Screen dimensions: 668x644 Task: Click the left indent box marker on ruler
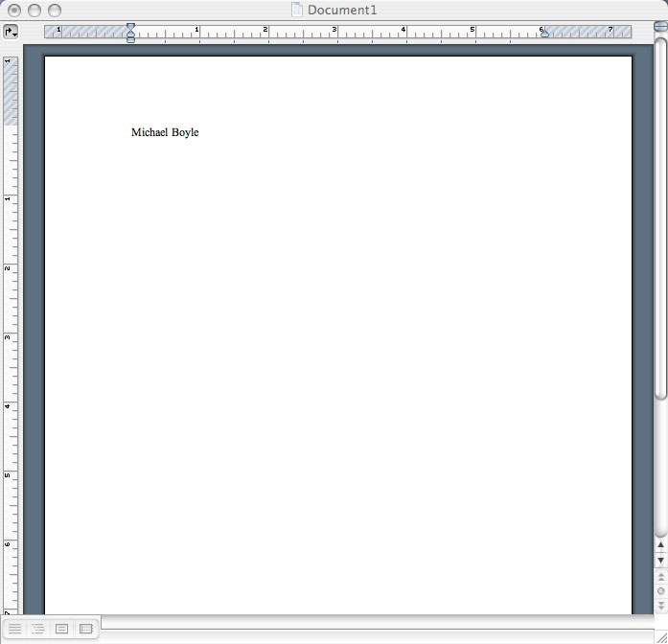click(x=130, y=40)
